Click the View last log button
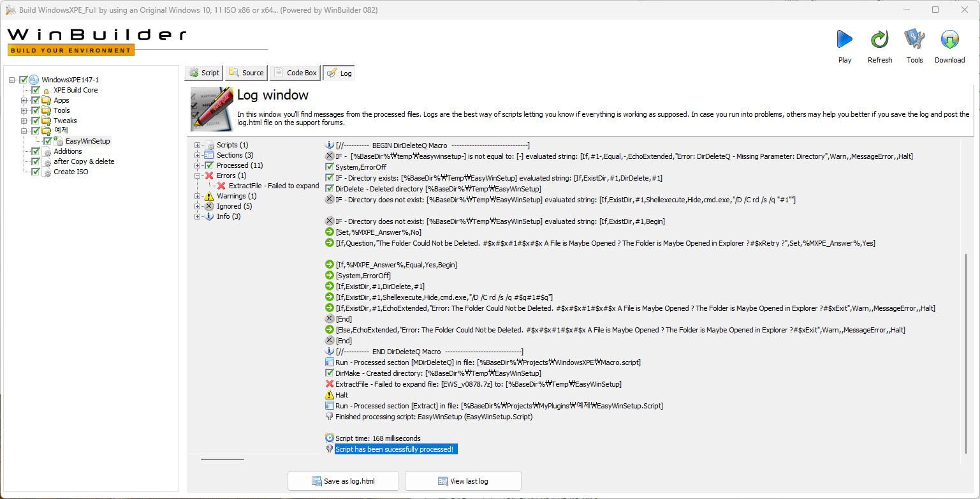The height and width of the screenshot is (499, 980). [463, 481]
